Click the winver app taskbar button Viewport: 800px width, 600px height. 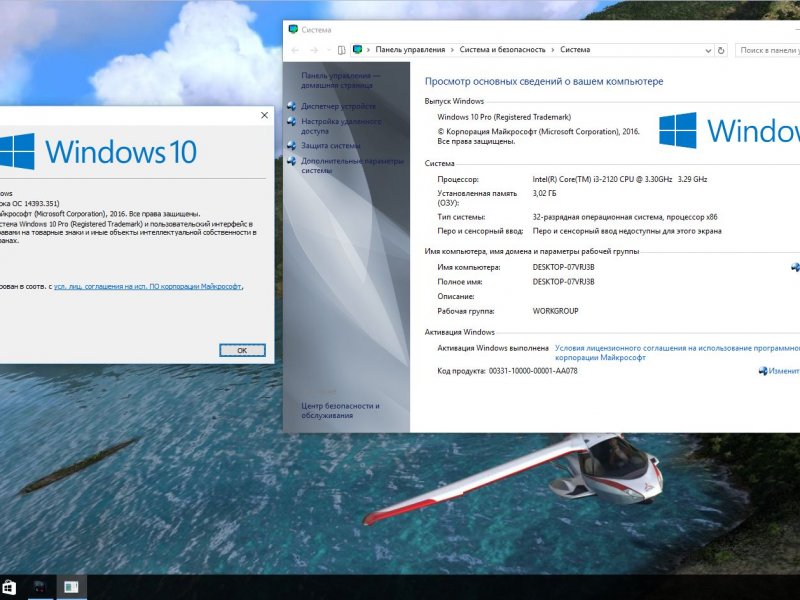(x=41, y=587)
